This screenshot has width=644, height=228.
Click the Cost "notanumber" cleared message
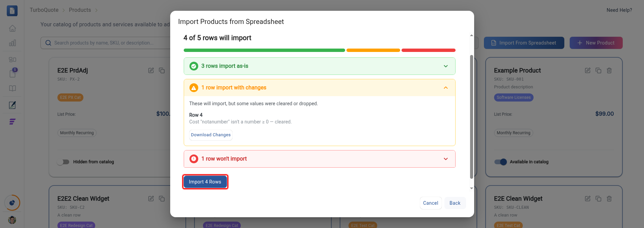240,122
